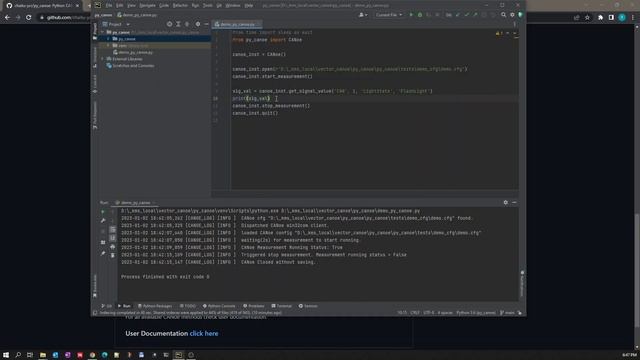Click the green Run button in PyCharm toolbar
This screenshot has height=360, width=640.
[411, 15]
